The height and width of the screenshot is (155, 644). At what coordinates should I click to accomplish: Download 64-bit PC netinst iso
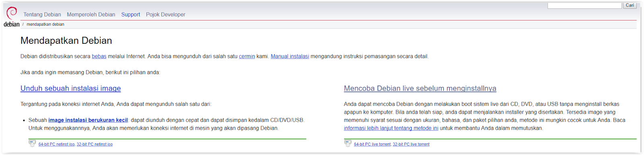click(x=57, y=144)
